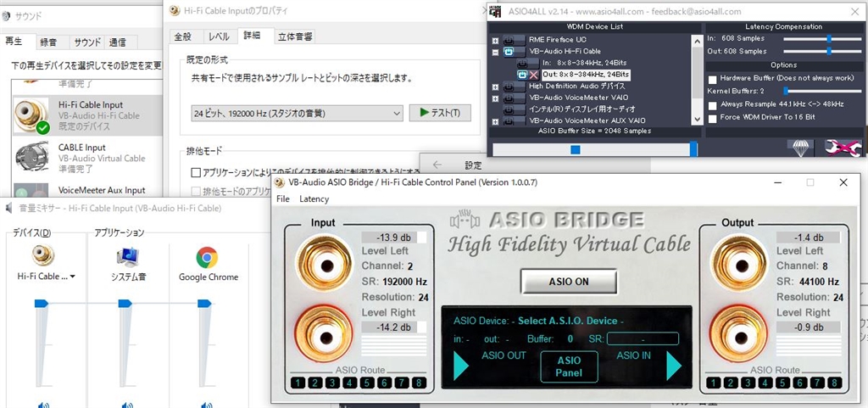Click the ASIO ON button
868x408 pixels.
click(x=569, y=282)
